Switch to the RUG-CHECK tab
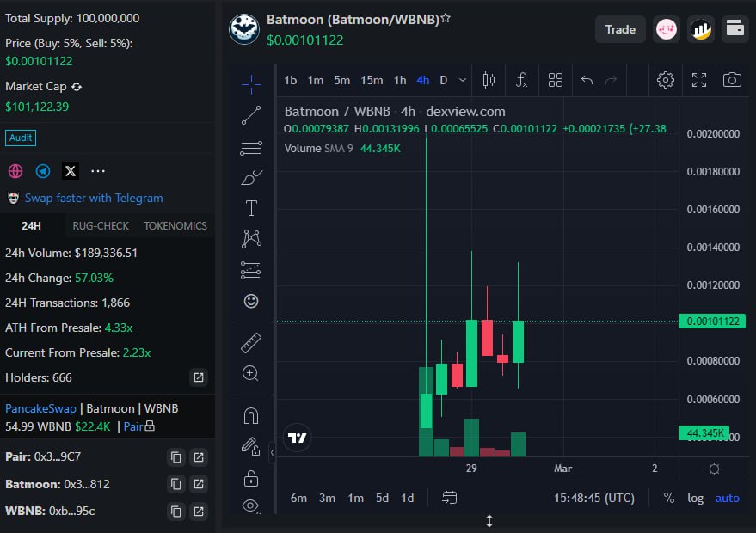This screenshot has width=756, height=533. click(101, 225)
